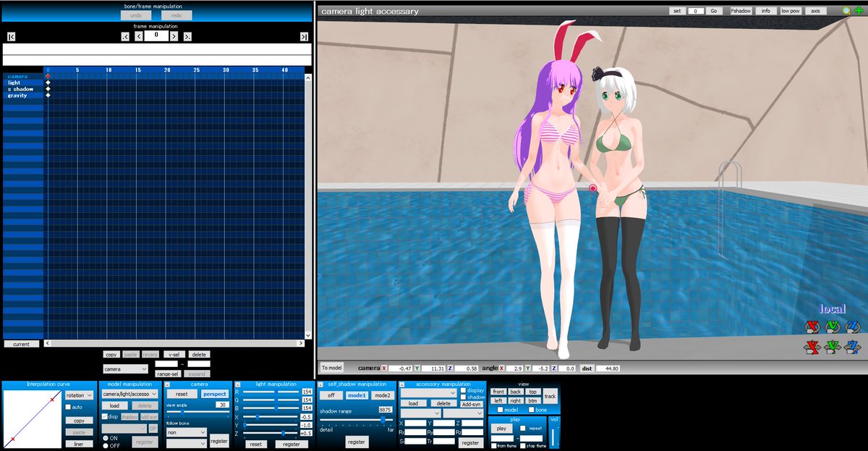868x451 pixels.
Task: Enable repeat playback checkbox
Action: (x=523, y=429)
